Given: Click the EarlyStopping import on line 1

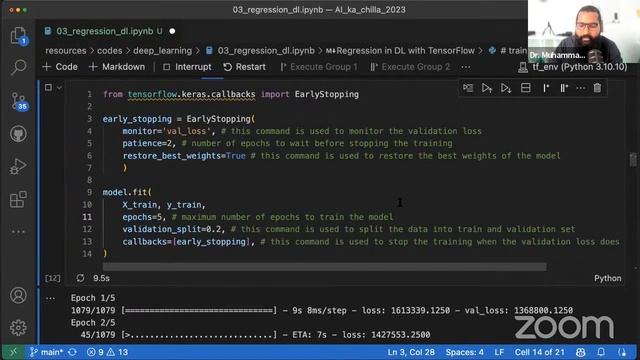Looking at the screenshot, I should coord(327,94).
